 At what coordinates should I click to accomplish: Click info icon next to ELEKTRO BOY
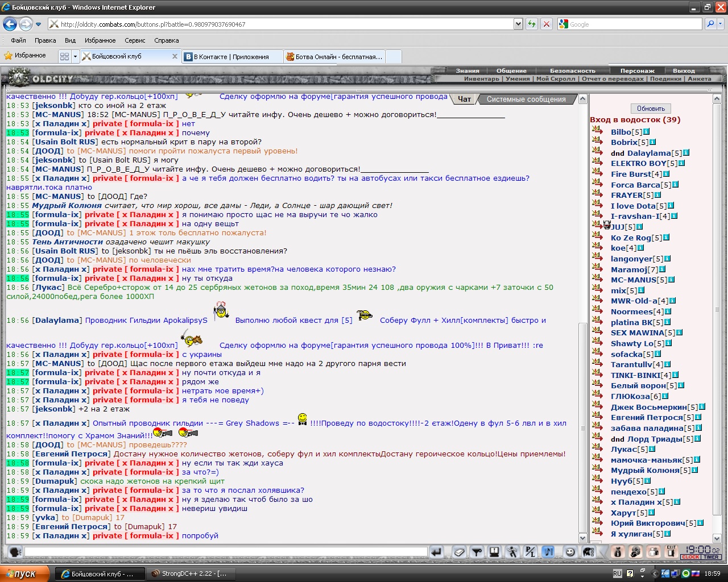(681, 163)
